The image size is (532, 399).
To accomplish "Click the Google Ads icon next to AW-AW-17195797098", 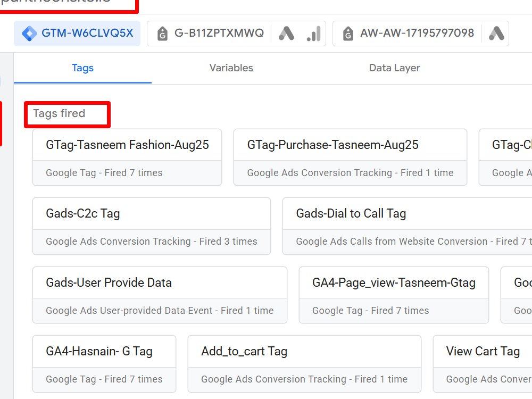I will tap(496, 33).
